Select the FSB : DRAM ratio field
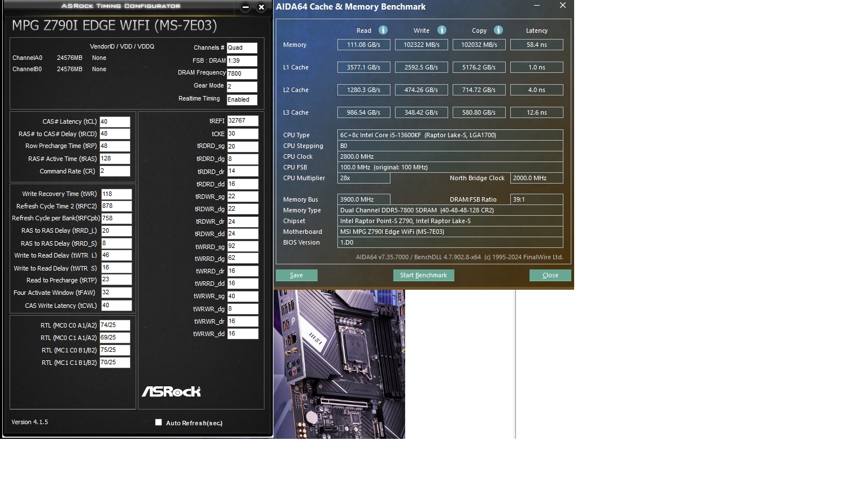Viewport: 868px width, 488px height. (x=242, y=61)
